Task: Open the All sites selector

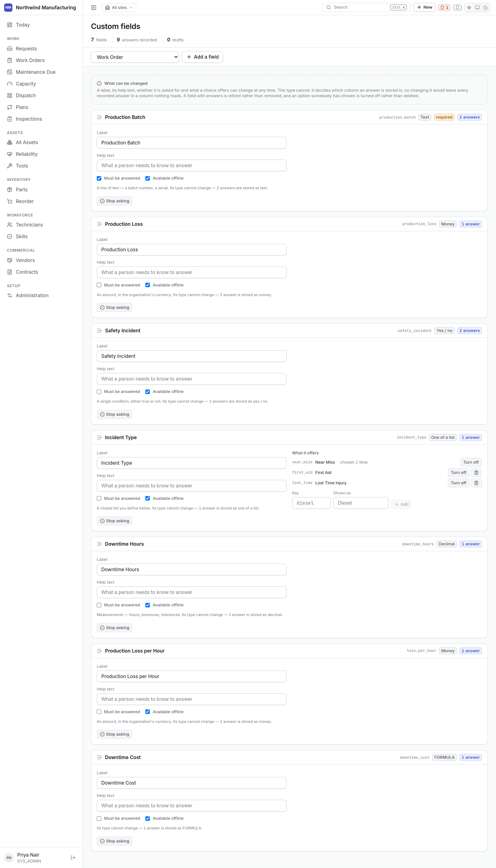Action: (119, 8)
